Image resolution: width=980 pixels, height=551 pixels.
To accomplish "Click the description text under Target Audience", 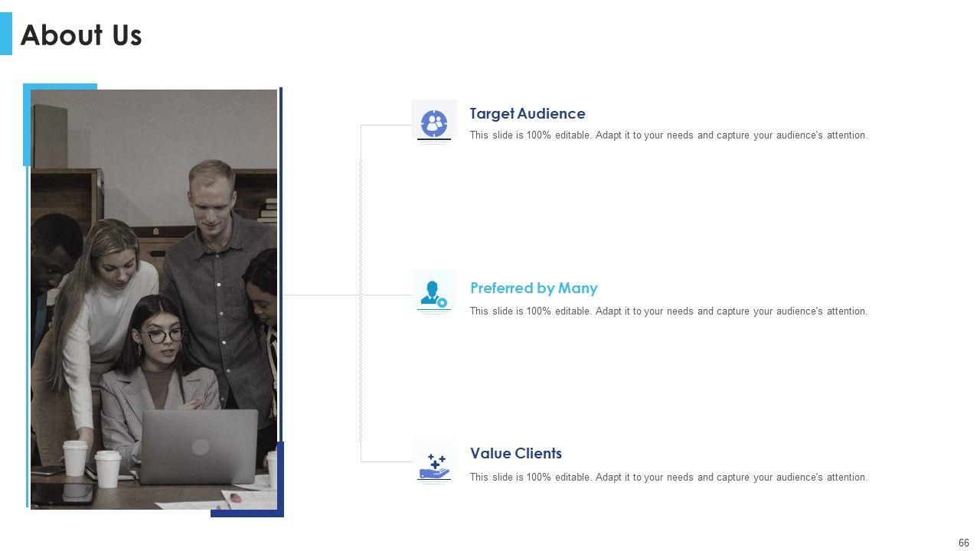I will (x=668, y=135).
